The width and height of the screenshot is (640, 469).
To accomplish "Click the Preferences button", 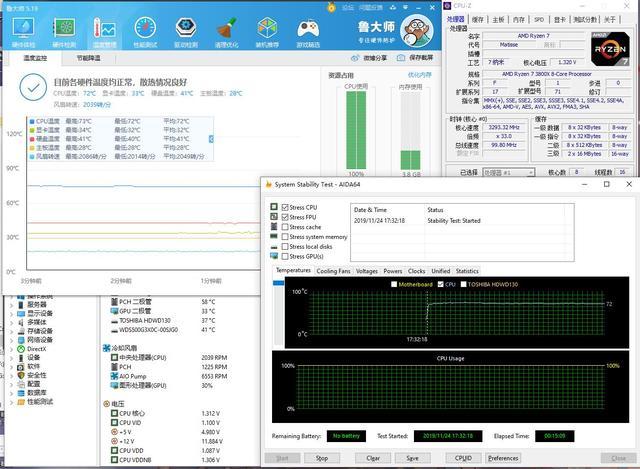I will click(503, 458).
